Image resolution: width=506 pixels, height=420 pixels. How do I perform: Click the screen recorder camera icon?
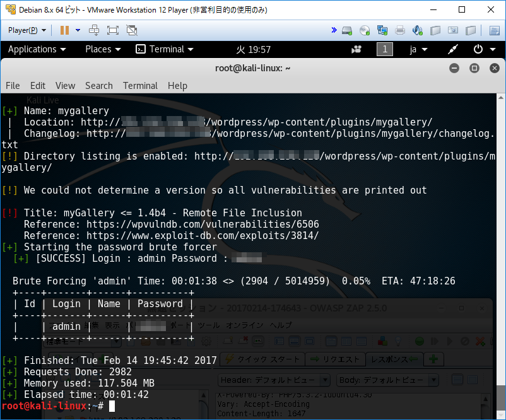[356, 49]
